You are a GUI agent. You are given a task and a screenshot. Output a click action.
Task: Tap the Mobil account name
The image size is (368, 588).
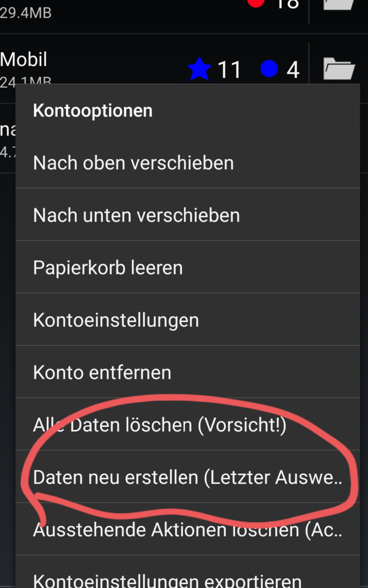coord(23,59)
